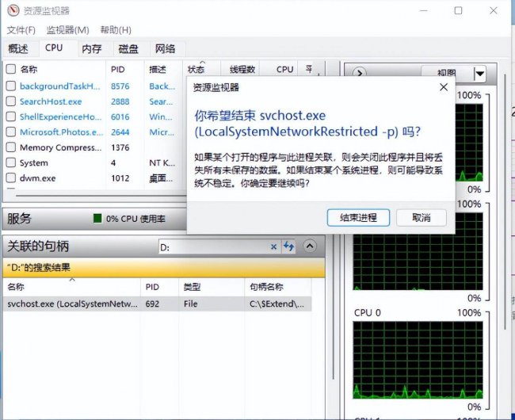Viewport: 515px width, 420px height.
Task: Check the backgroundTaskH... process checkbox
Action: click(11, 86)
